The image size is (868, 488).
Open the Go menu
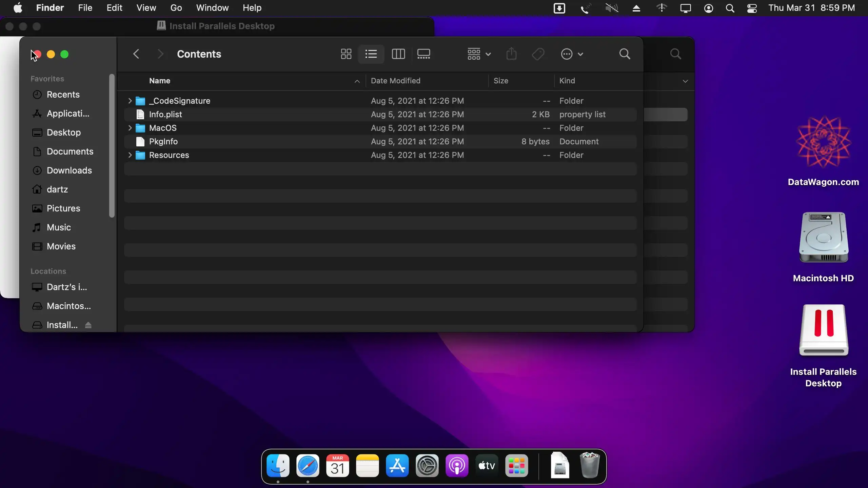176,8
